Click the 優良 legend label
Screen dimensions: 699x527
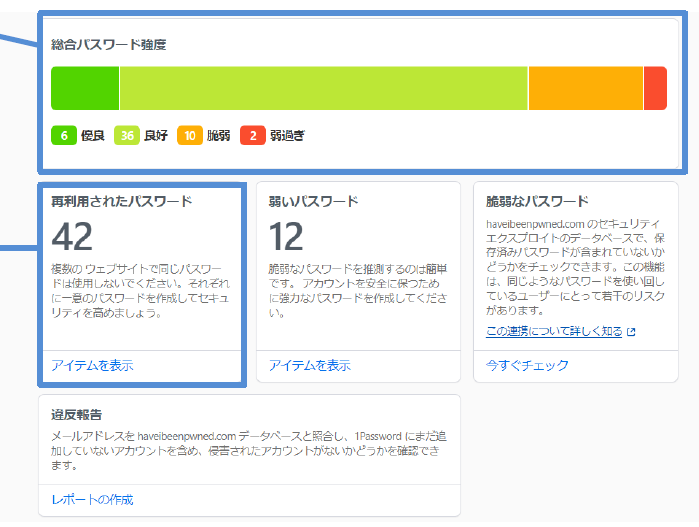(93, 136)
